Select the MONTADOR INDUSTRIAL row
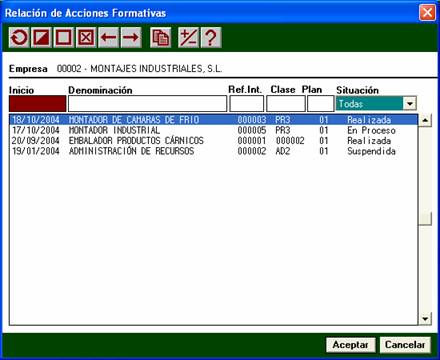Screen dimensions: 440x360 (x=213, y=130)
